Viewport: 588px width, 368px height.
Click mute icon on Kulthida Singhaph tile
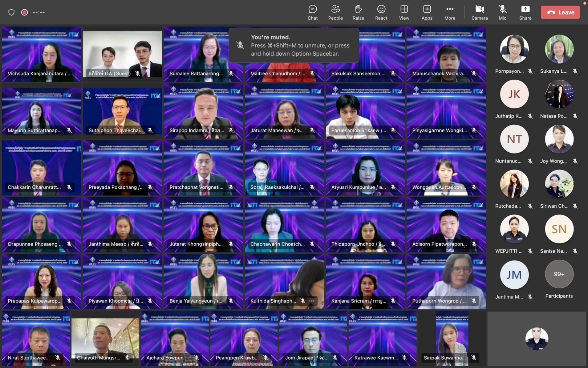pos(303,301)
